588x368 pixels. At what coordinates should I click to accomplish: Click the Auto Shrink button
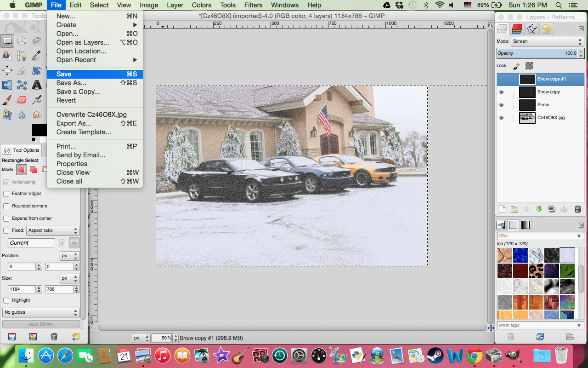[x=41, y=324]
